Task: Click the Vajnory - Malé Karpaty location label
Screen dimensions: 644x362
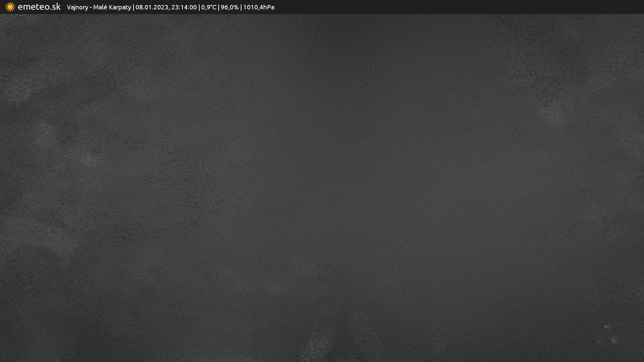Action: point(99,7)
